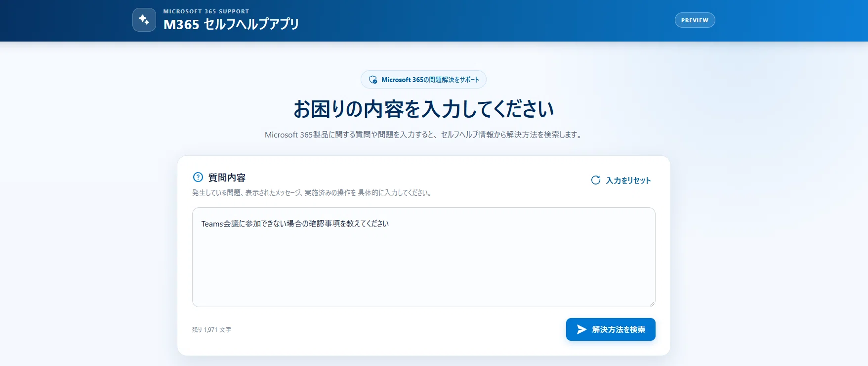Image resolution: width=868 pixels, height=366 pixels.
Task: Click the shield icon in the support badge
Action: point(373,80)
